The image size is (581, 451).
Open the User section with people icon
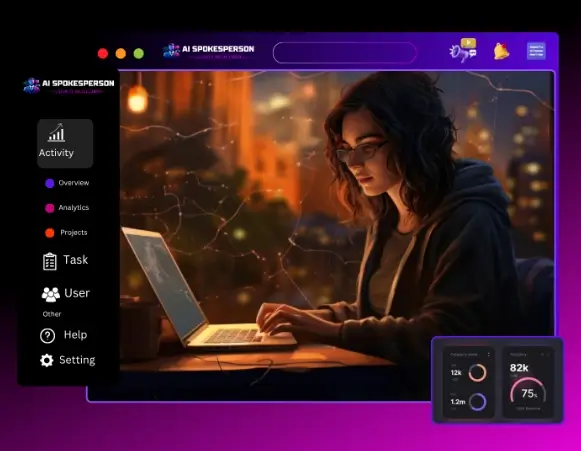66,294
